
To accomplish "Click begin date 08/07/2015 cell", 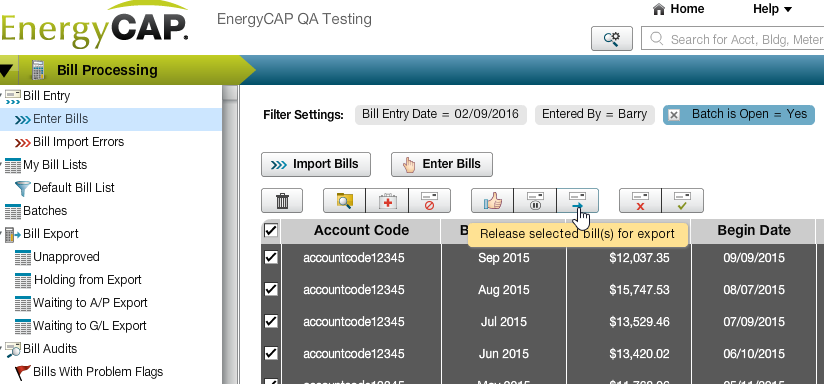I will click(754, 290).
